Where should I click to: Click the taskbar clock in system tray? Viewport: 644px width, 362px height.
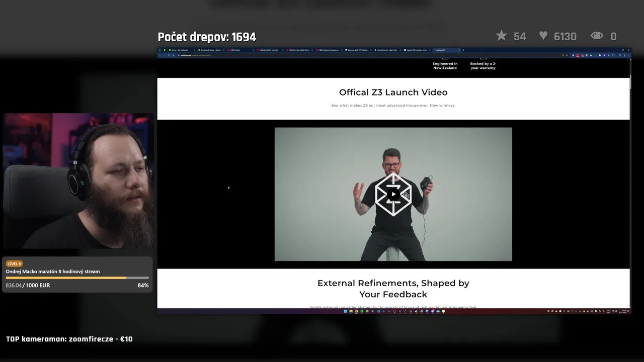[624, 311]
